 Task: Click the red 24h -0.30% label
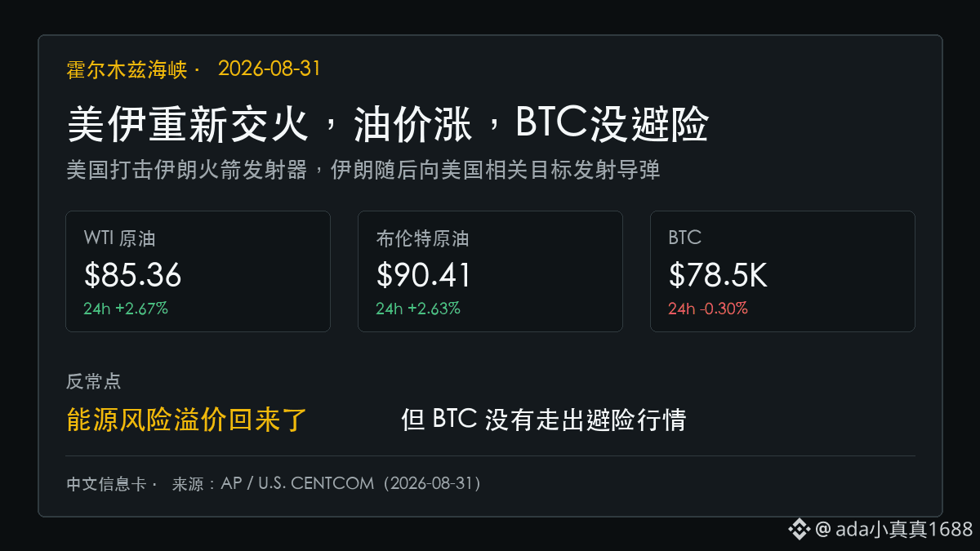click(708, 309)
